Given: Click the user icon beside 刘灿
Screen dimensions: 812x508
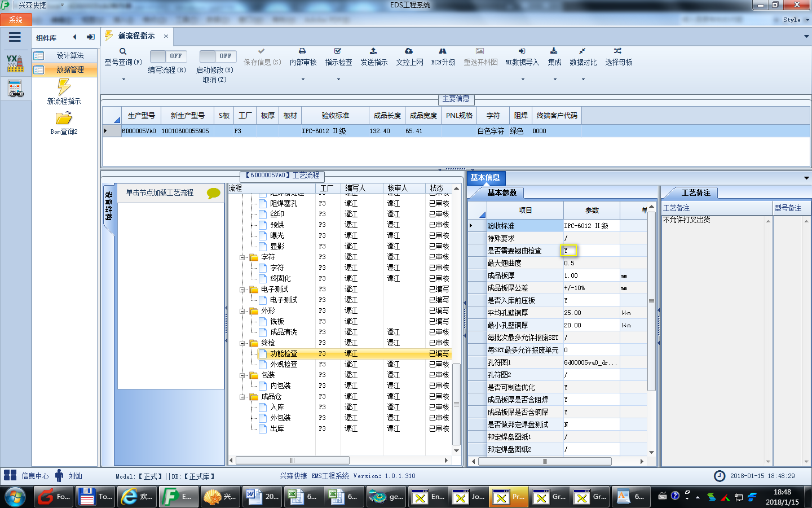Looking at the screenshot, I should click(59, 475).
